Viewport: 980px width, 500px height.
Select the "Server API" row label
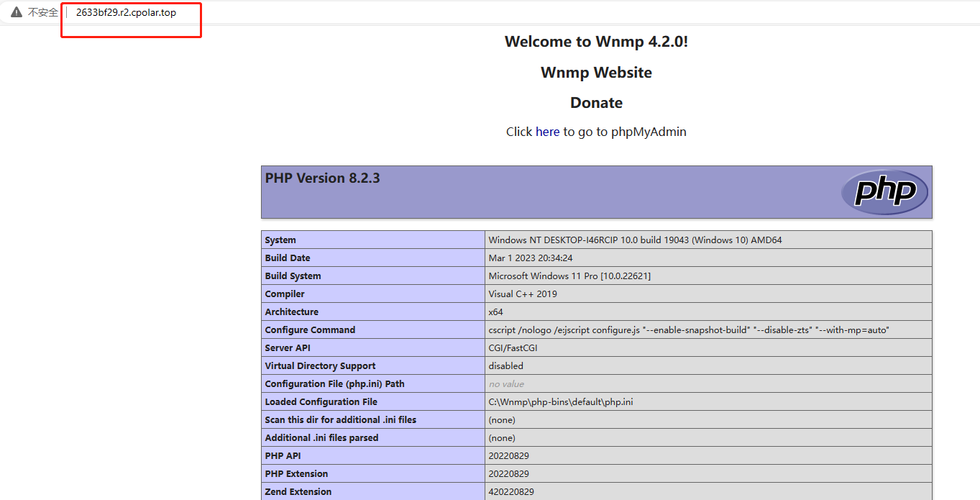pos(286,348)
